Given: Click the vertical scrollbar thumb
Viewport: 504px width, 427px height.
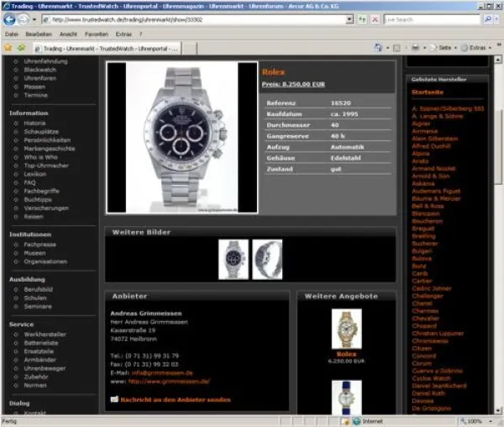Looking at the screenshot, I should 498,146.
